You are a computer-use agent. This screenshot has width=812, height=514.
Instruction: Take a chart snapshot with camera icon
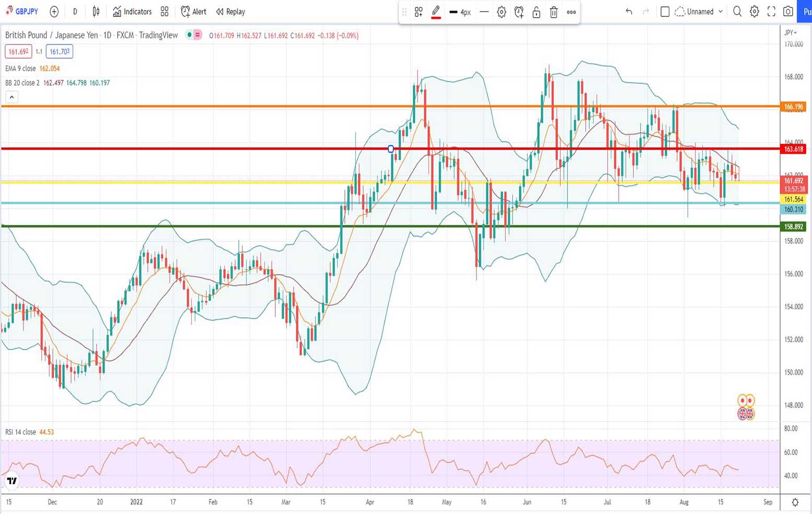788,11
